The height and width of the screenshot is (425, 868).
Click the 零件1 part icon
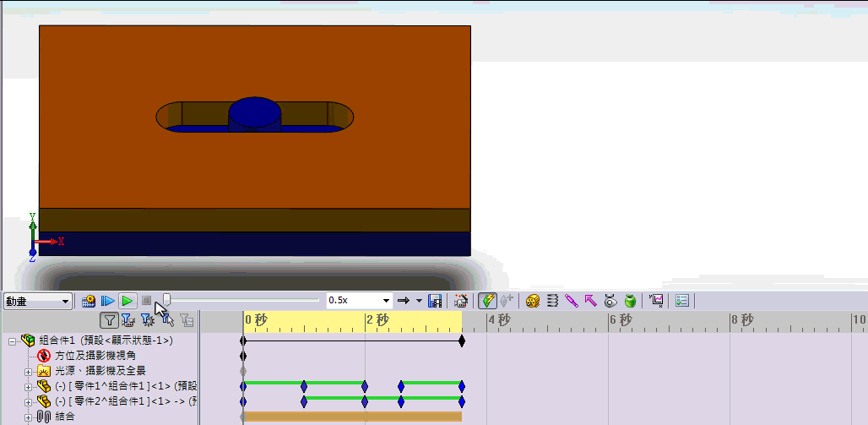[44, 385]
